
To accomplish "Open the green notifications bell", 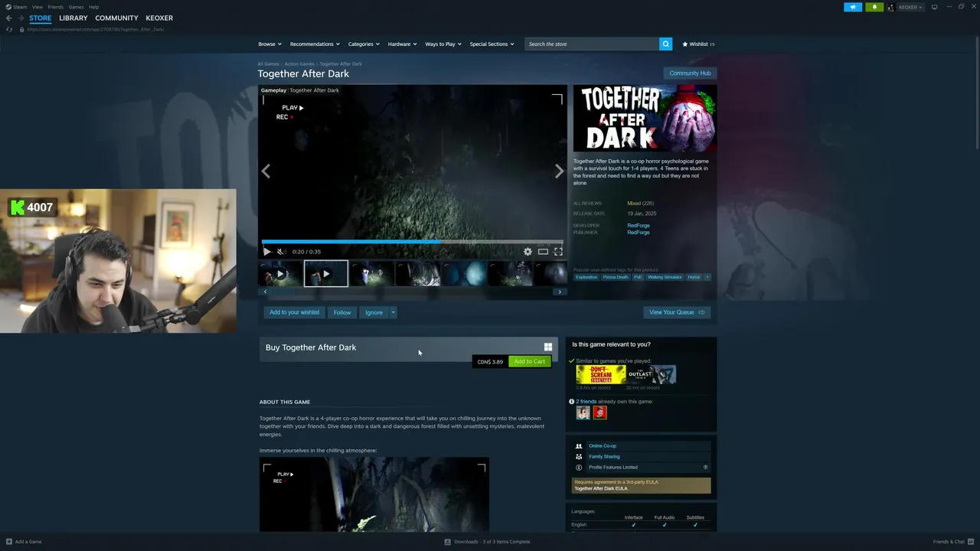I will (x=874, y=7).
